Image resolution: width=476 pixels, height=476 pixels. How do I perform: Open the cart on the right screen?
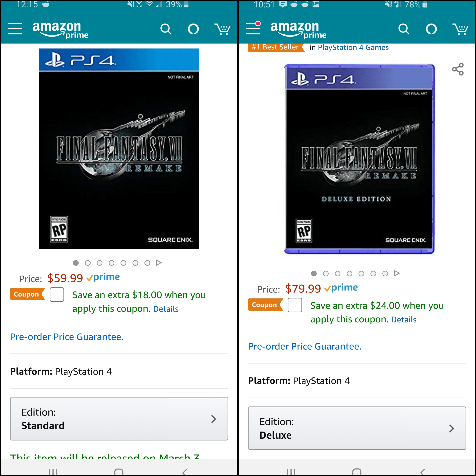(461, 29)
